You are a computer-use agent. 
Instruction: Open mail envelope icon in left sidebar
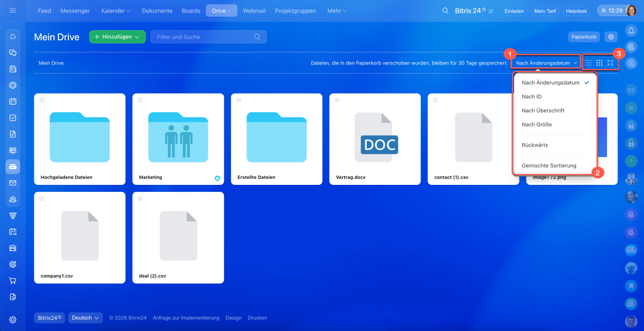[x=13, y=183]
